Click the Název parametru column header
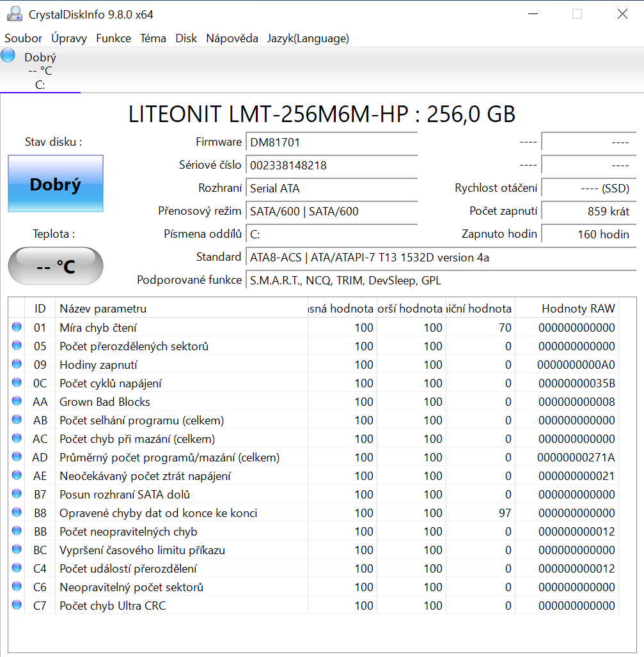 coord(182,309)
